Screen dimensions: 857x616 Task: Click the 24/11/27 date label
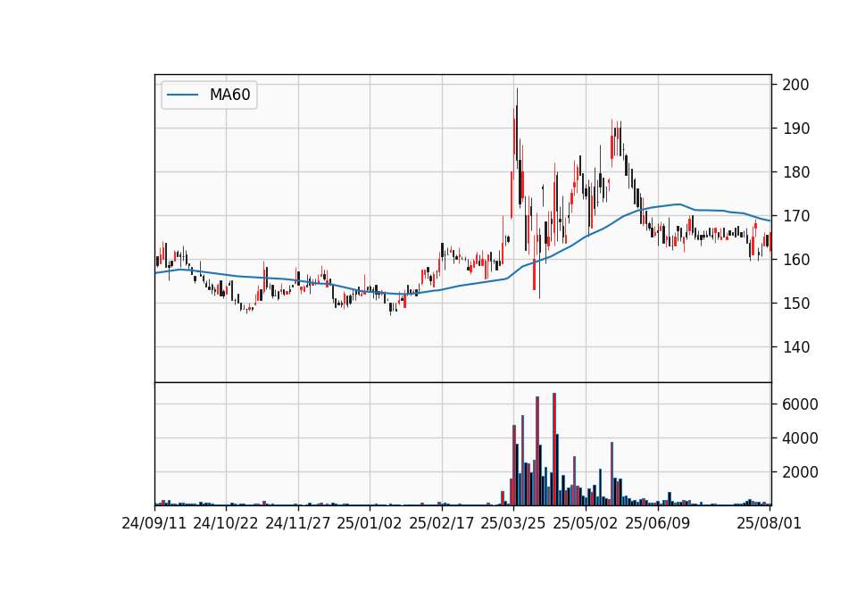pyautogui.click(x=298, y=523)
